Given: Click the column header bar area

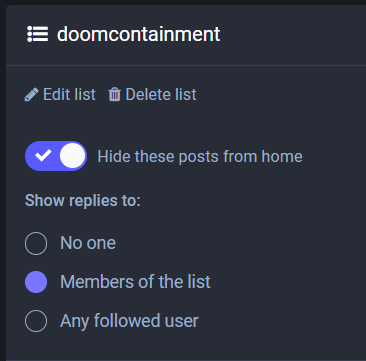Looking at the screenshot, I should [186, 35].
